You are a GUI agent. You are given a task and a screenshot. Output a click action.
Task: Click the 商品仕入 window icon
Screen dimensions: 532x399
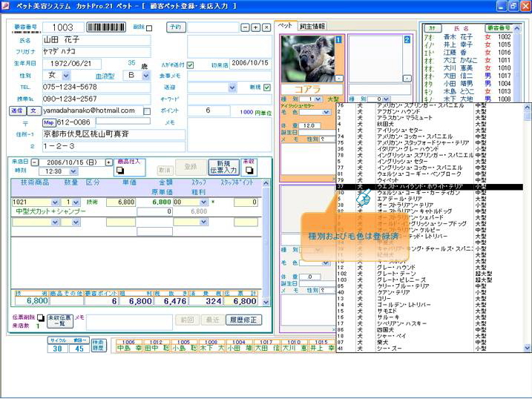click(x=120, y=170)
